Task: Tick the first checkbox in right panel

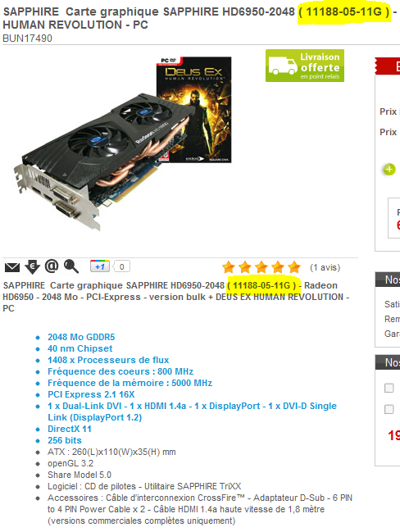Action: point(389,388)
